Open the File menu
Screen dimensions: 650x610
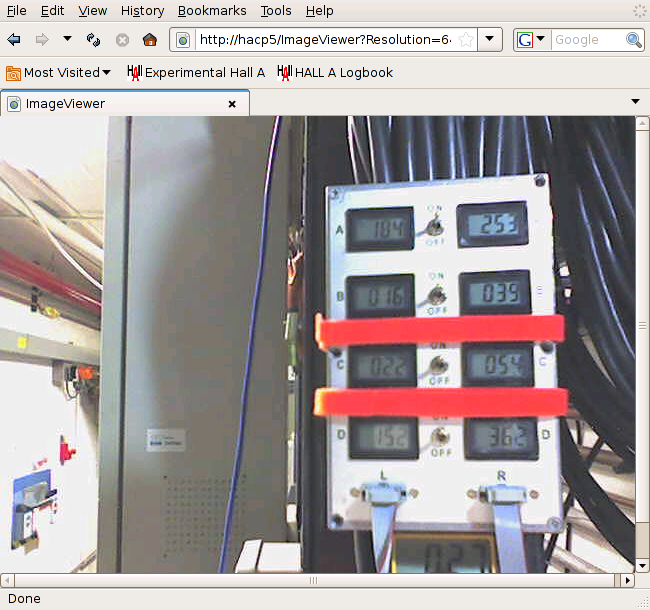click(17, 11)
